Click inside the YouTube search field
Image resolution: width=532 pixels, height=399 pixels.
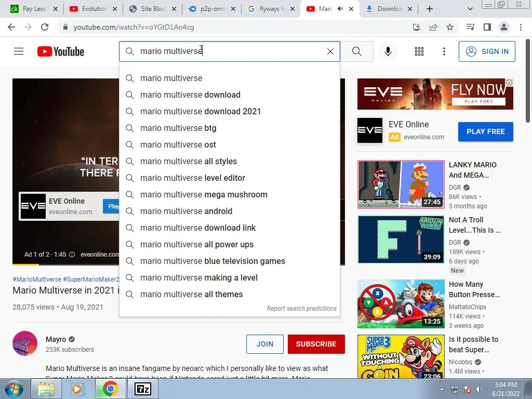pyautogui.click(x=229, y=51)
